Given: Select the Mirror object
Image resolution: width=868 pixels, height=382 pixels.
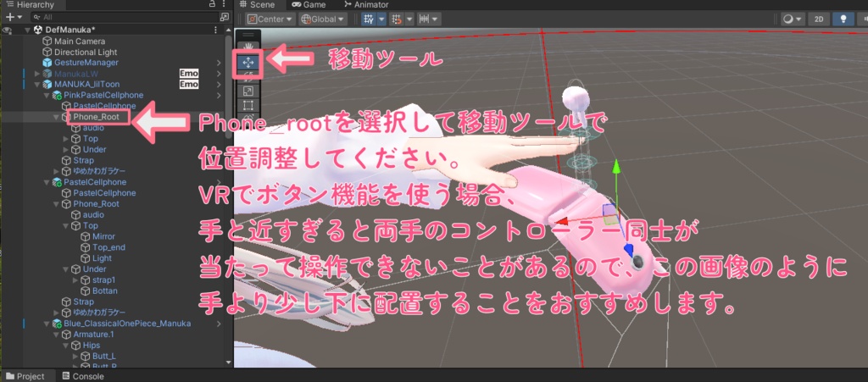Looking at the screenshot, I should point(104,236).
